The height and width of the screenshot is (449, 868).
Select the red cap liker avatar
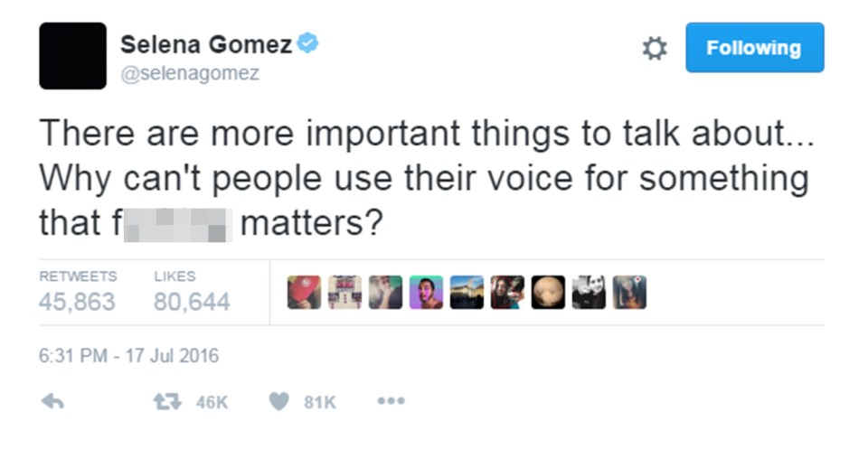click(305, 292)
